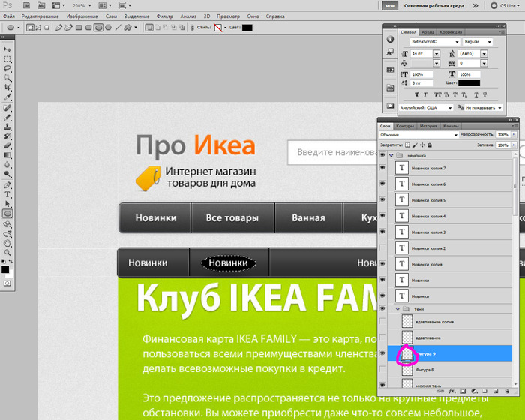Viewport: 525px width, 420px height.
Task: Open the options bar Цвет color swatch
Action: point(247,28)
